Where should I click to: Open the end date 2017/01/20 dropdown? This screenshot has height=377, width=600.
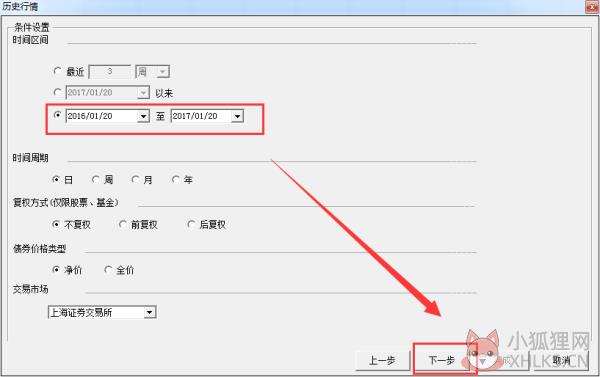click(237, 116)
